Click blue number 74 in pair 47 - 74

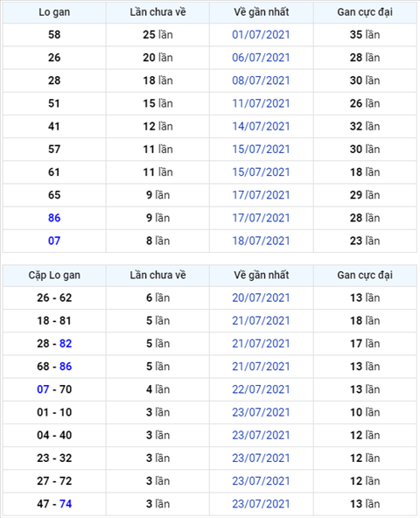66,504
